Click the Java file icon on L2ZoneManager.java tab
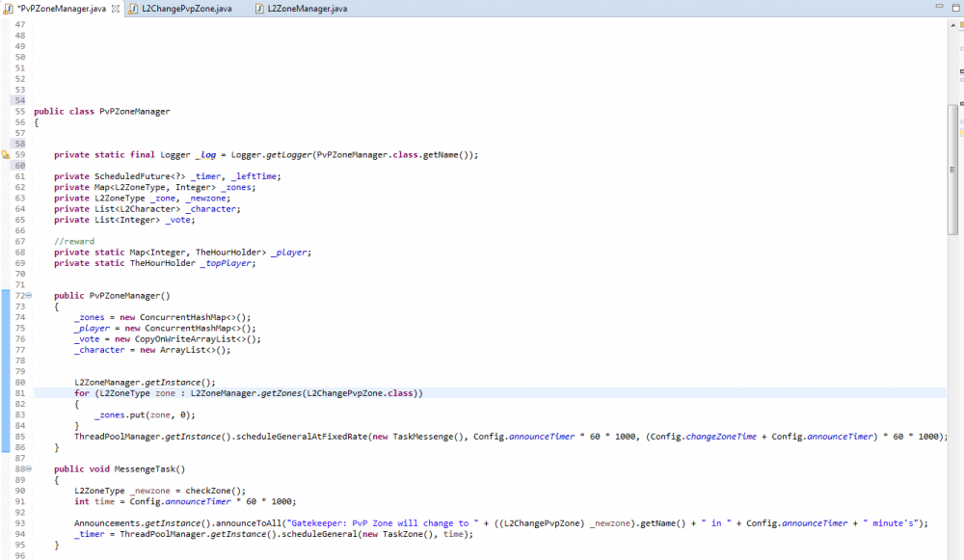Screen dimensions: 964x560 tap(260, 9)
